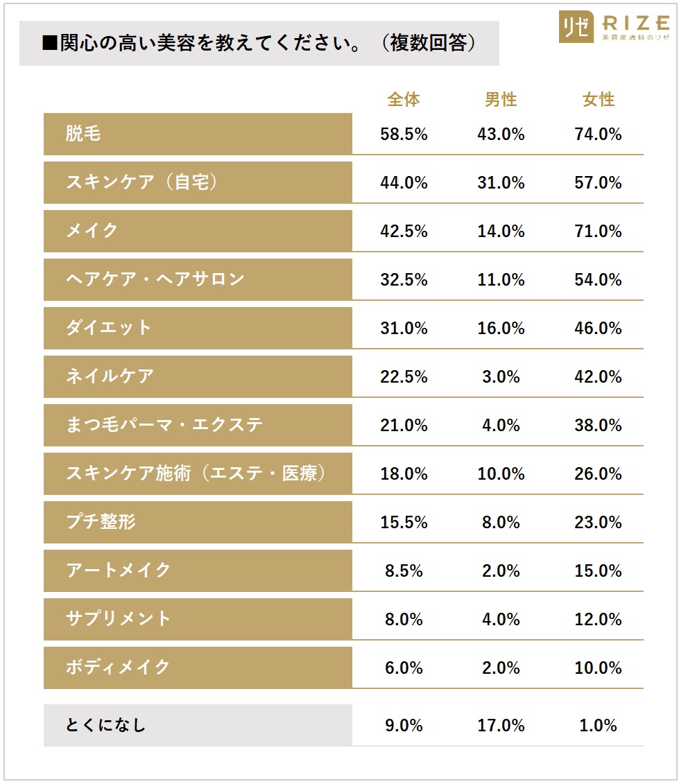This screenshot has height=784, width=679.
Task: Click the RIZE logo icon
Action: [576, 27]
